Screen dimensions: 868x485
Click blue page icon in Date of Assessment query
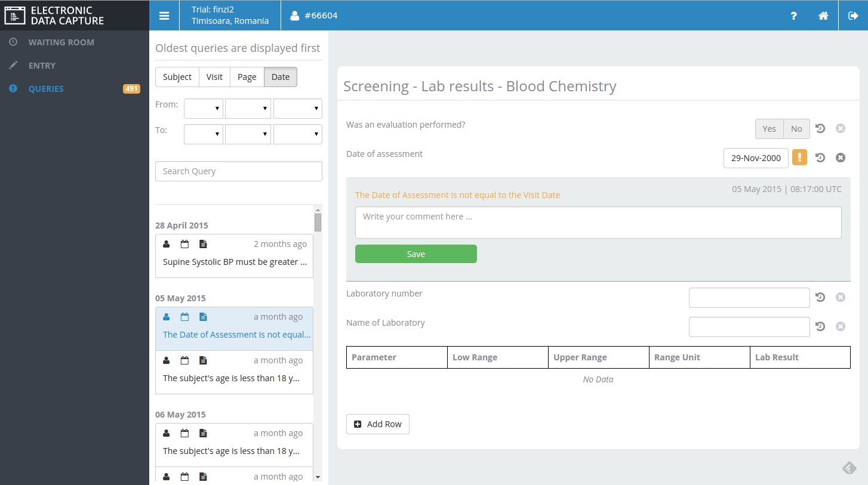(x=203, y=317)
